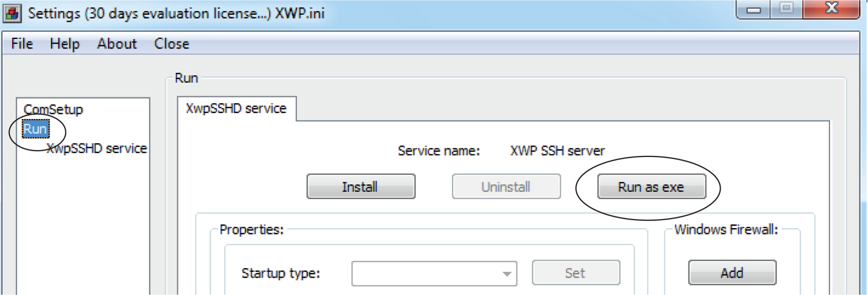
Task: Click the XWP app icon in title bar
Action: (12, 13)
